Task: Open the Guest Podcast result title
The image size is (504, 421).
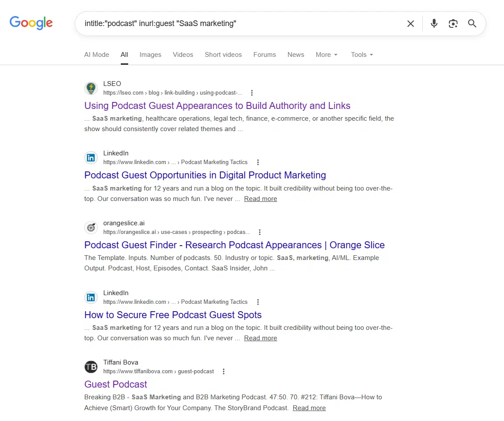Action: coord(116,384)
